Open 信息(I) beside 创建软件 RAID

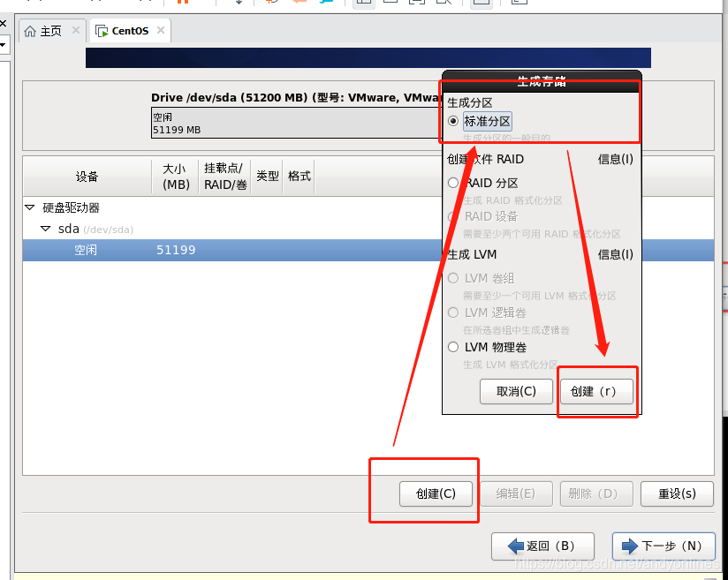[615, 159]
